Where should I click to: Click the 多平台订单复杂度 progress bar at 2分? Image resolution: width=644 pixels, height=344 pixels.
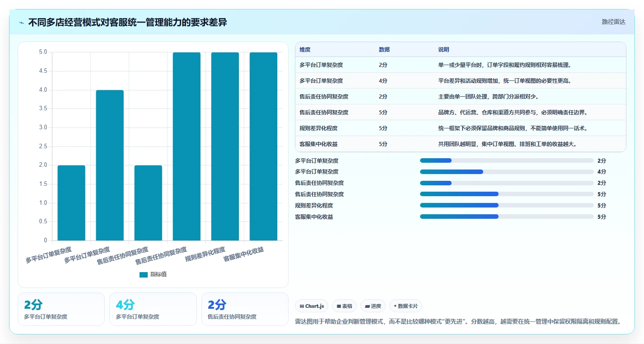[507, 160]
